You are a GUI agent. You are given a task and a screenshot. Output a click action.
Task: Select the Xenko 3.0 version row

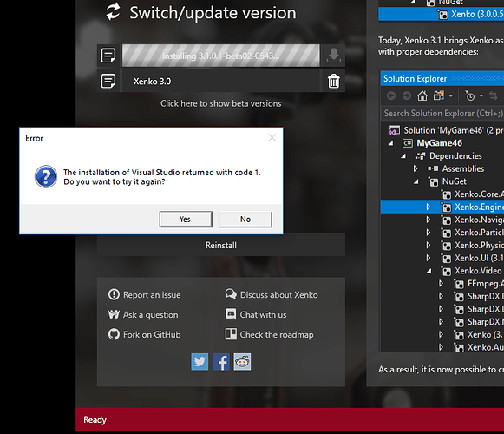tap(221, 81)
